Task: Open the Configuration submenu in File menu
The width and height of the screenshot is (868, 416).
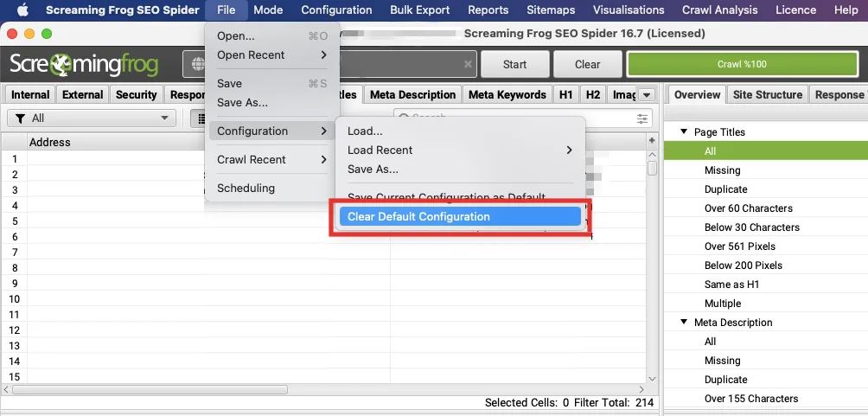Action: (271, 131)
